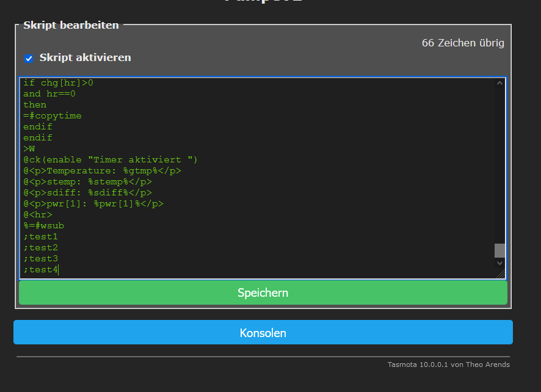Click the '66 Zeichen übrig' counter label
Image resolution: width=541 pixels, height=392 pixels.
point(462,43)
